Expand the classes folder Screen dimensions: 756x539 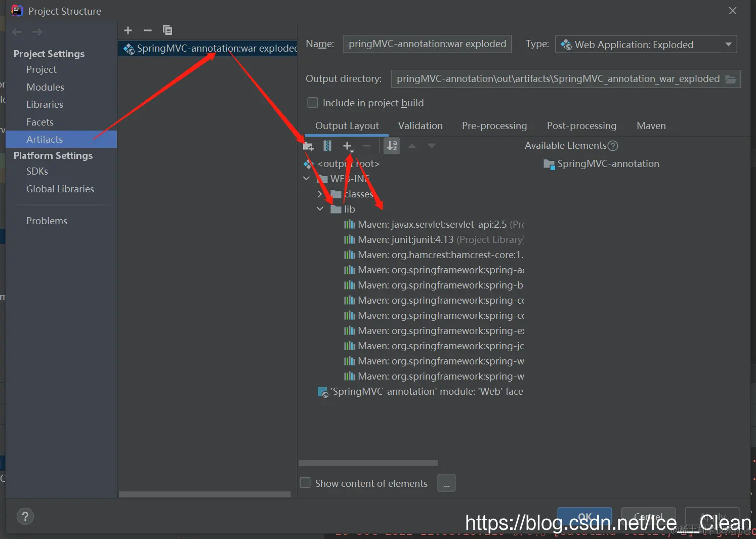pyautogui.click(x=320, y=194)
